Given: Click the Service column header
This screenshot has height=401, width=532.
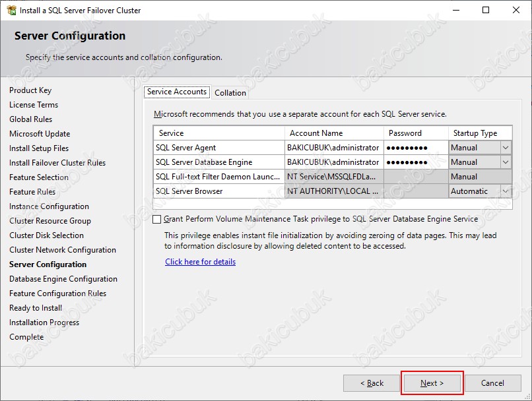Looking at the screenshot, I should (219, 133).
